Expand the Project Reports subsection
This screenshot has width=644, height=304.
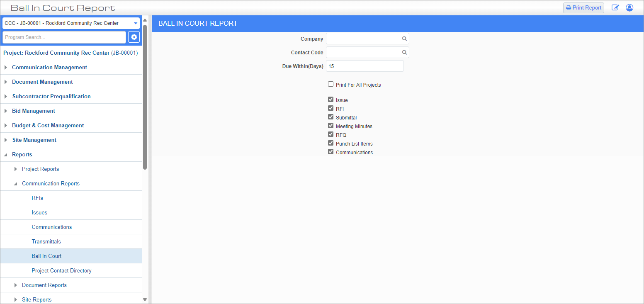(40, 169)
